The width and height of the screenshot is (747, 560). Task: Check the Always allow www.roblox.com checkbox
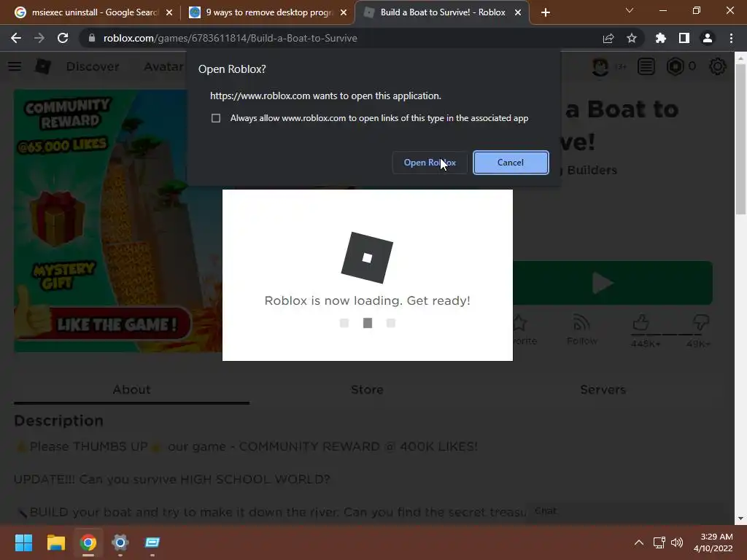[x=216, y=118]
